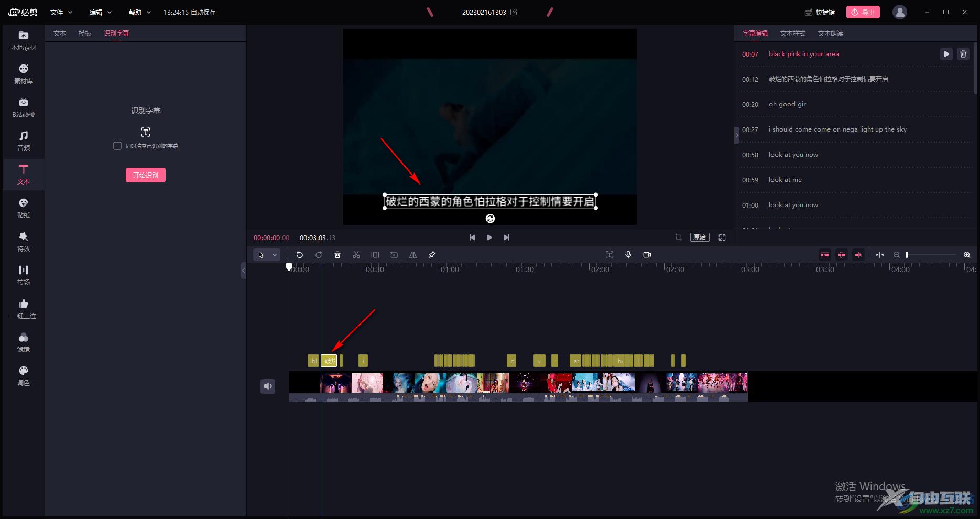Viewport: 980px width, 519px height.
Task: Click the undo icon in timeline toolbar
Action: click(x=300, y=255)
